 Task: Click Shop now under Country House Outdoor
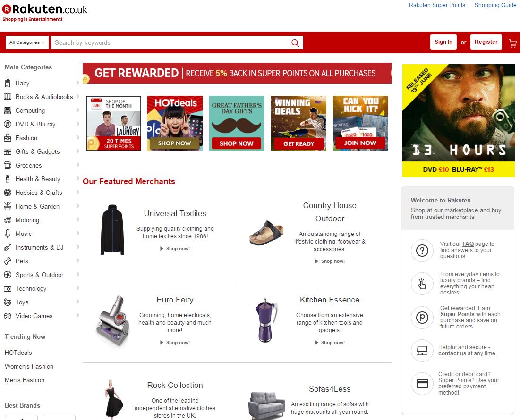pos(330,261)
